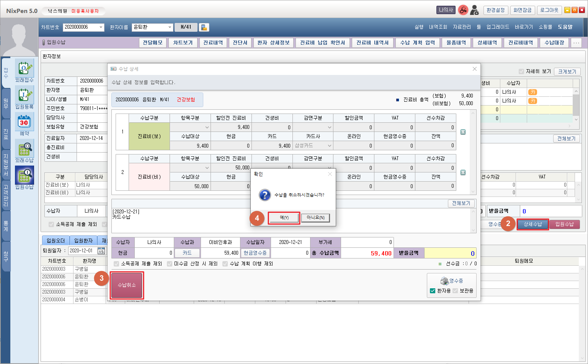
Task: Toggle 환자용 receipt checkbox
Action: (433, 291)
